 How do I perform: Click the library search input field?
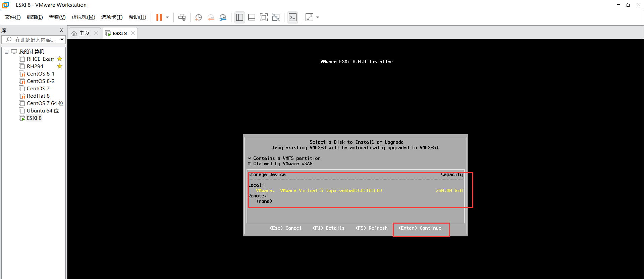tap(34, 40)
